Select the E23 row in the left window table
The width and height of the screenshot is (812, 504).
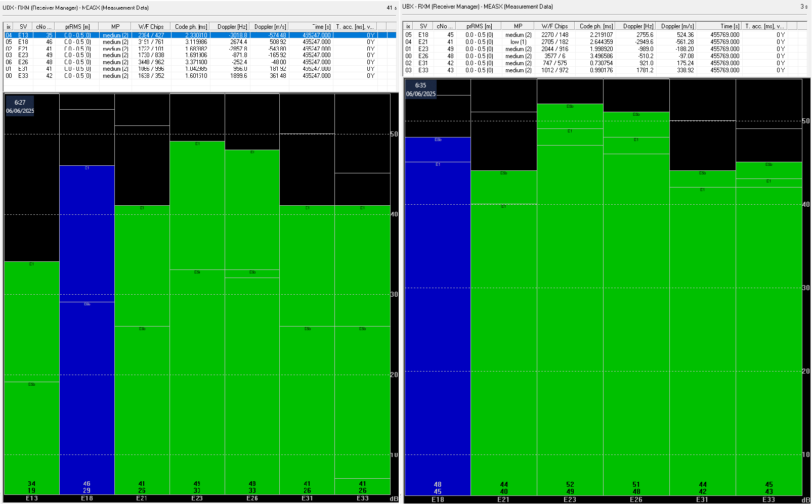pos(200,55)
